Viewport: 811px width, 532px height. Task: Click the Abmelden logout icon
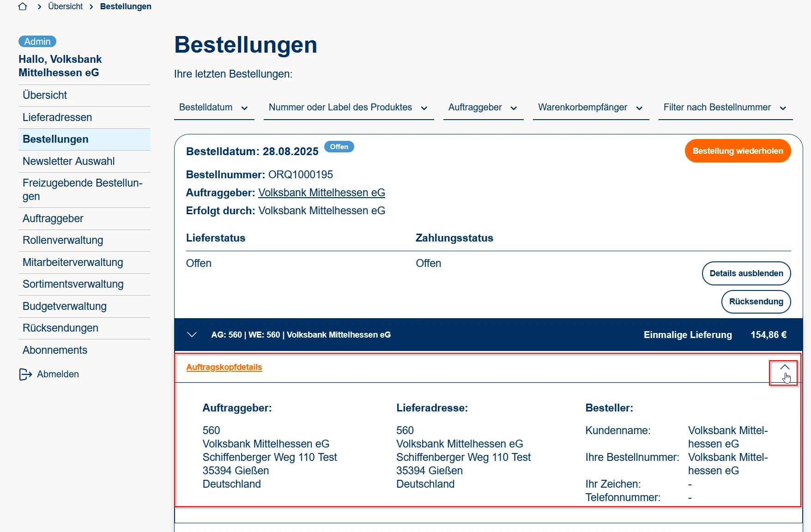click(25, 374)
